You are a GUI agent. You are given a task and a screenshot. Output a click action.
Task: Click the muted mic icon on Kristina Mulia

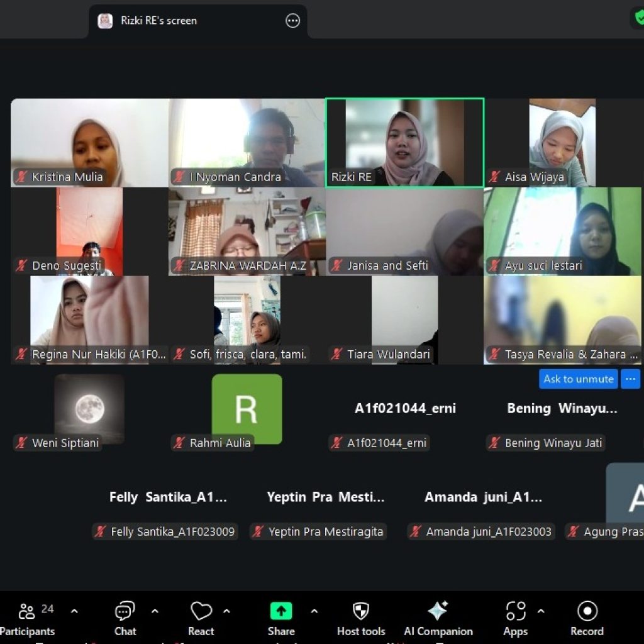[x=23, y=177]
